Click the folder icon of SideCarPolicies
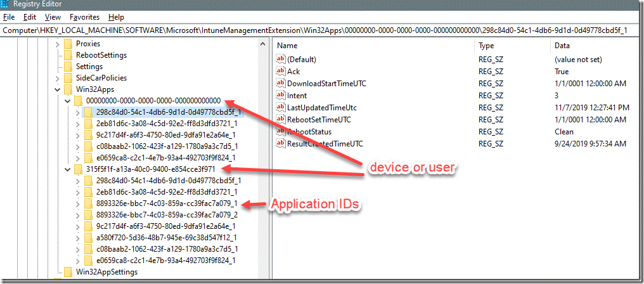This screenshot has width=644, height=284. 68,79
